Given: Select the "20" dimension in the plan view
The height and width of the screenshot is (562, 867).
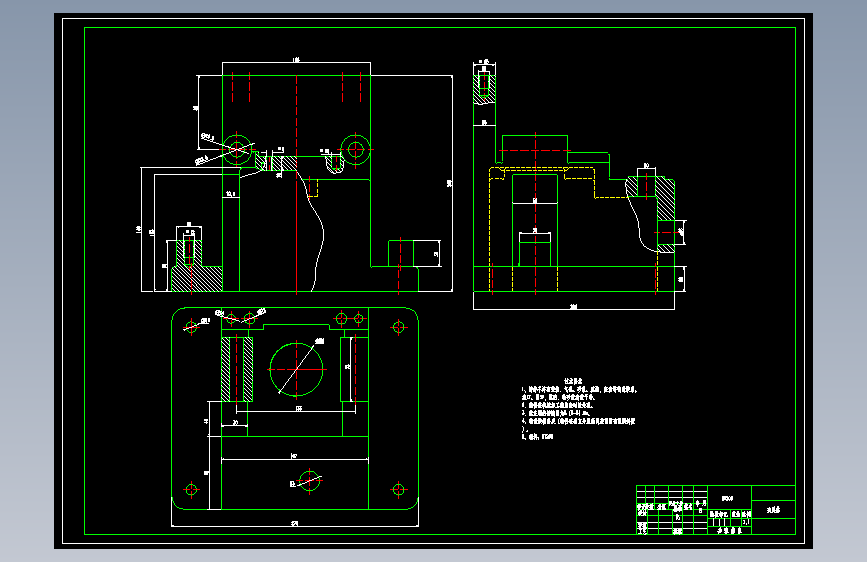Looking at the screenshot, I should [235, 423].
